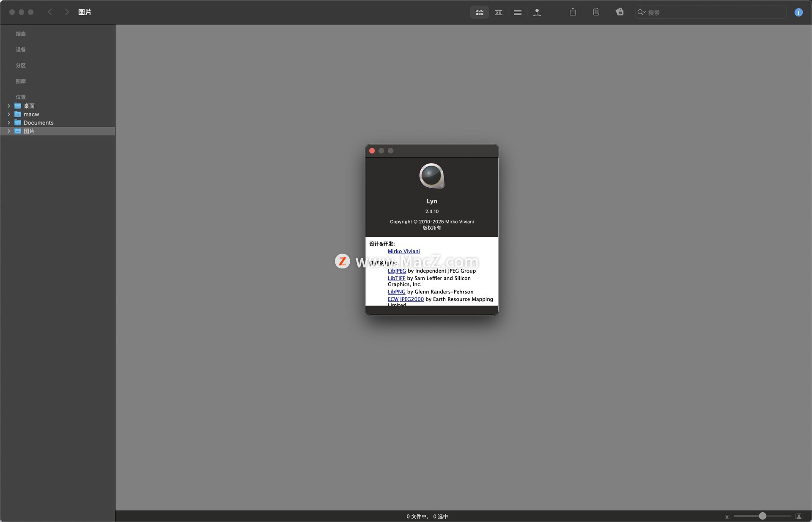
Task: Switch to filmstrip view
Action: 499,12
